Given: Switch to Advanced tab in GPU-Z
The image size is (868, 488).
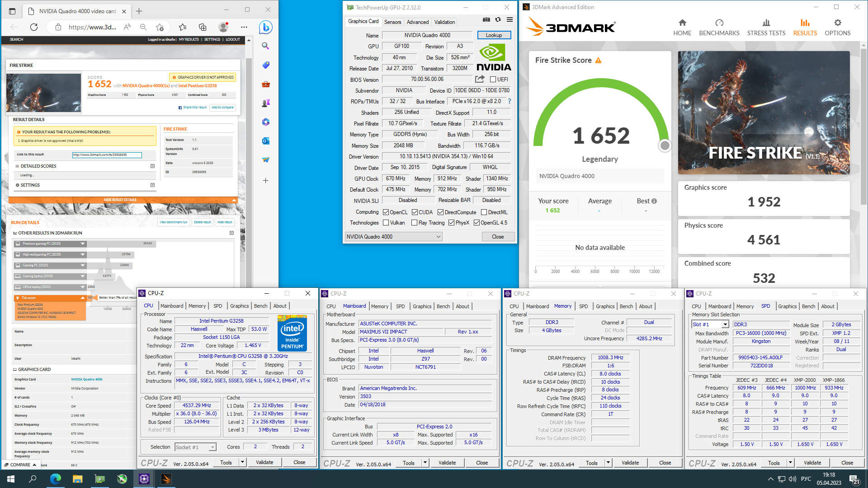Looking at the screenshot, I should click(417, 22).
